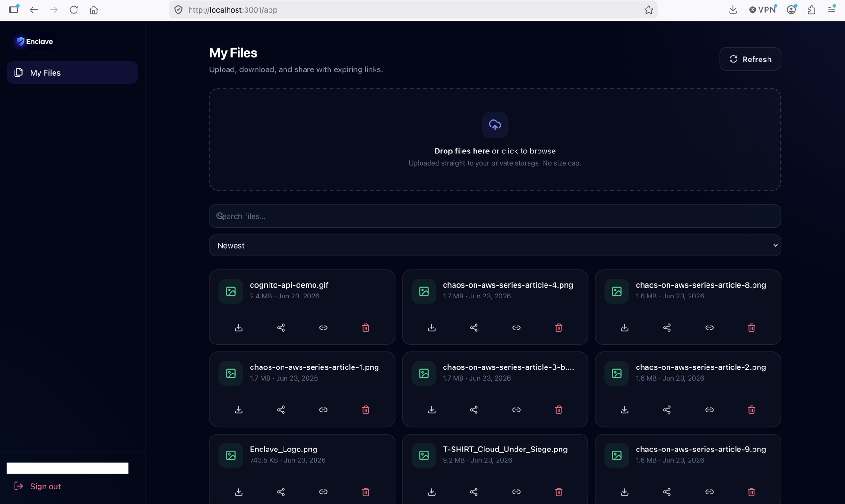Share cognito-api-demo.gif via share icon
845x504 pixels.
click(281, 328)
